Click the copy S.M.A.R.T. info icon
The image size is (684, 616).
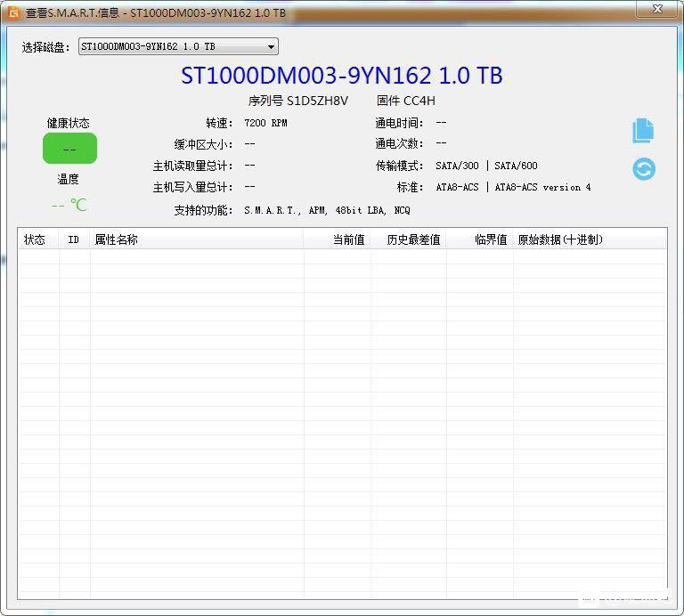coord(643,130)
